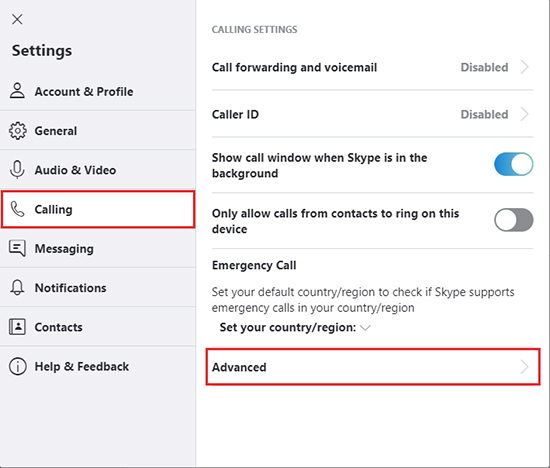Switch to the Notifications settings tab
This screenshot has width=550, height=468.
click(x=98, y=288)
